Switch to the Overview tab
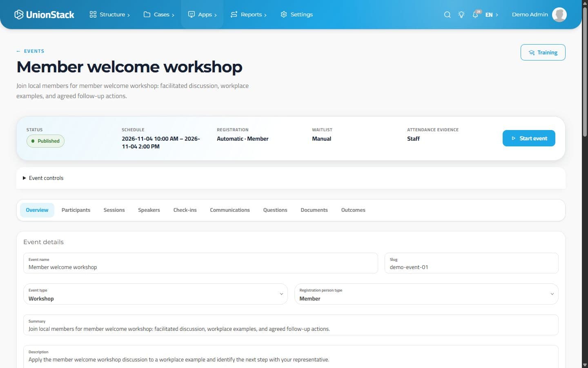Screen dimensions: 588x368 [37, 210]
